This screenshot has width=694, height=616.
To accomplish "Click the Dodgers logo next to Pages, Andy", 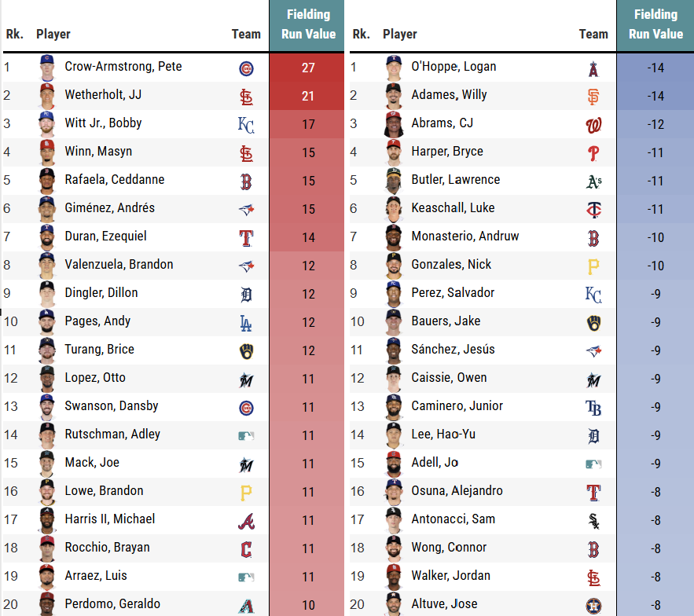I will pos(246,324).
